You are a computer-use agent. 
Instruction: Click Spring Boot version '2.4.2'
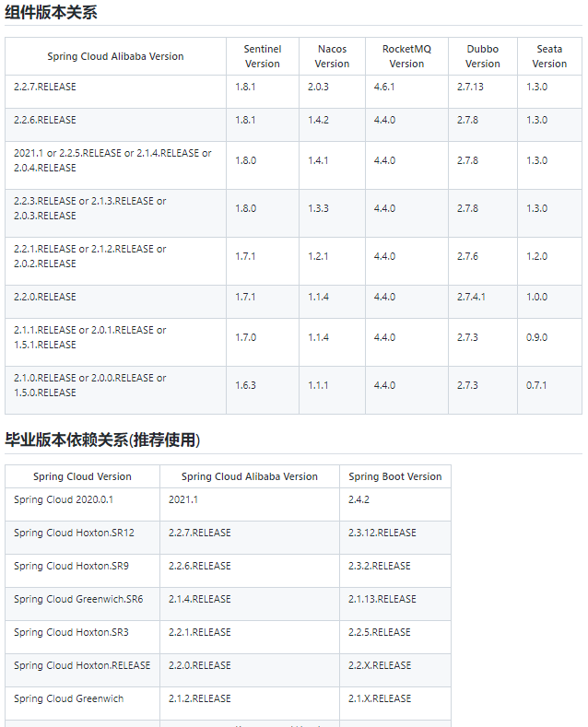(x=359, y=499)
